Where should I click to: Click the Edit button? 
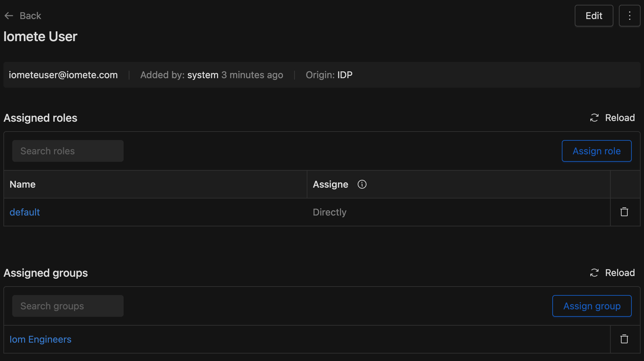[594, 16]
